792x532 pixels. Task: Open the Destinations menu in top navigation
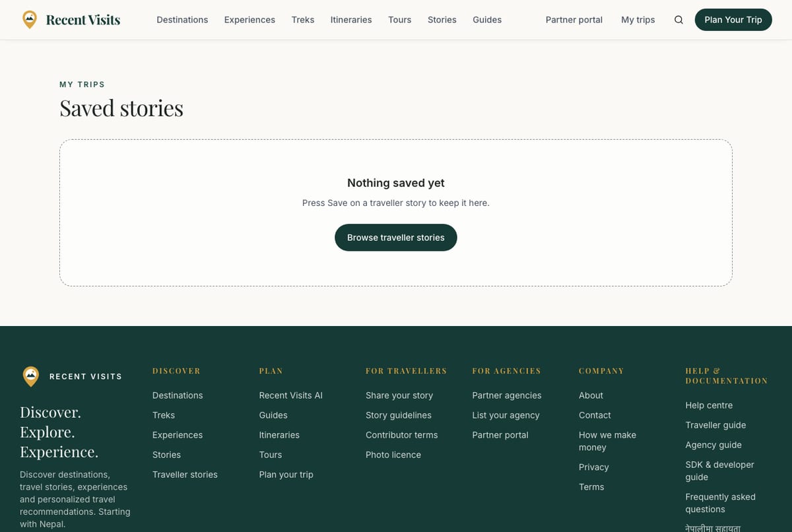tap(182, 20)
